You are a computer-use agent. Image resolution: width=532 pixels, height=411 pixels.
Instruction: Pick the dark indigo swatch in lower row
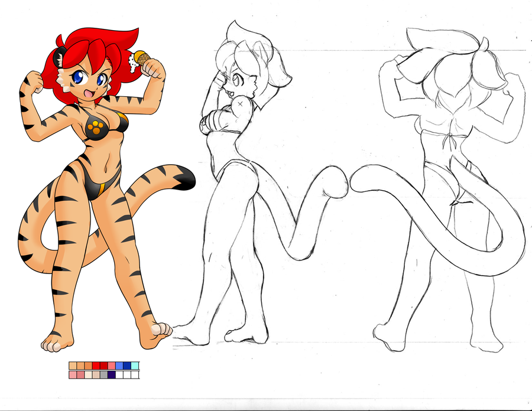112,375
